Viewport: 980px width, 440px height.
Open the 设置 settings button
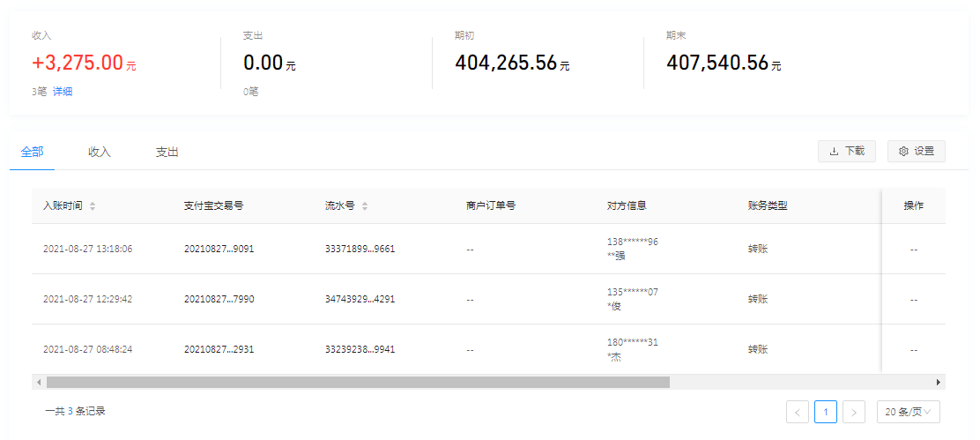(916, 151)
